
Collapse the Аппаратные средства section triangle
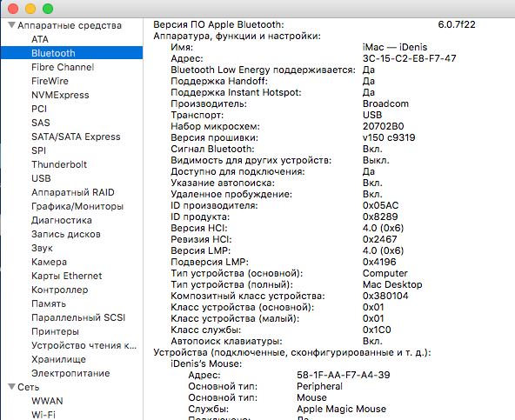[x=12, y=25]
